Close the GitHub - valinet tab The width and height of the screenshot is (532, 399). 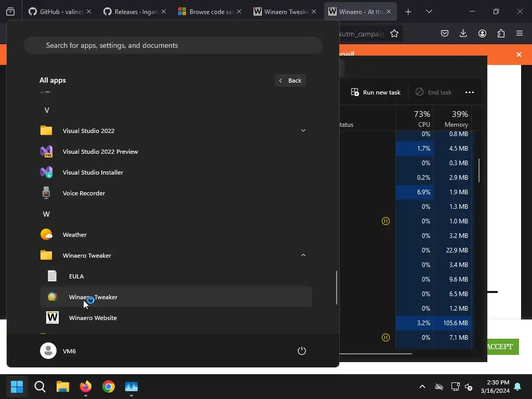pos(89,11)
